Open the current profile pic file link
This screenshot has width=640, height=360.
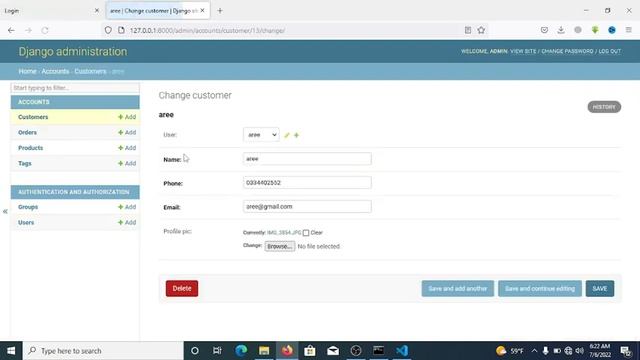tap(284, 233)
